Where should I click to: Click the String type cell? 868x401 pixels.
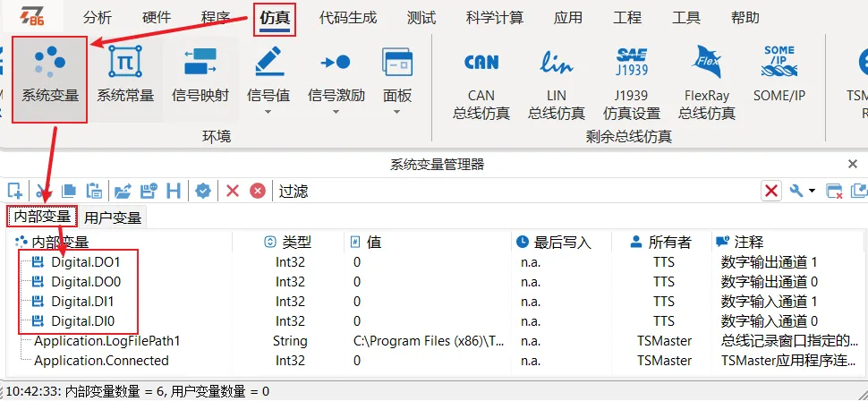point(290,341)
